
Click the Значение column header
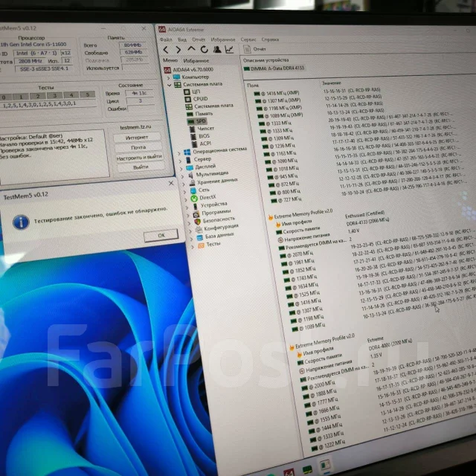[x=331, y=83]
